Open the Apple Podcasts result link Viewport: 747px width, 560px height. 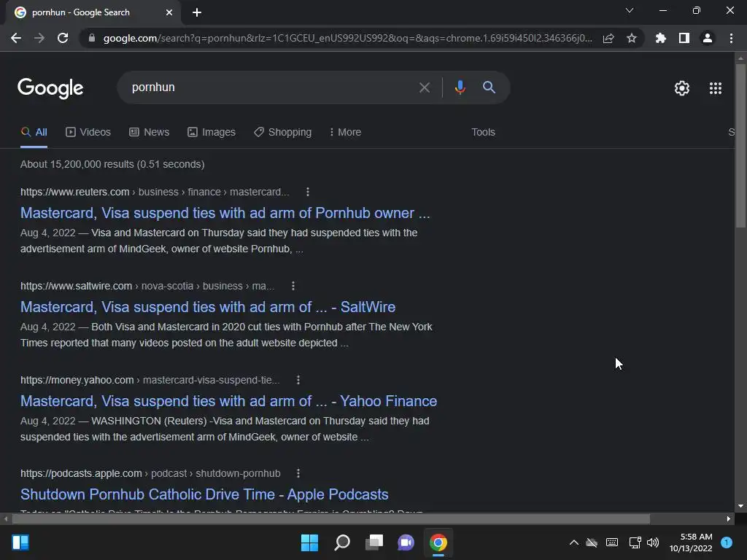(204, 494)
